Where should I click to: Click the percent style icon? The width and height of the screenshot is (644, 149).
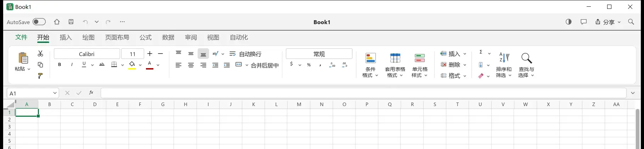pos(309,65)
